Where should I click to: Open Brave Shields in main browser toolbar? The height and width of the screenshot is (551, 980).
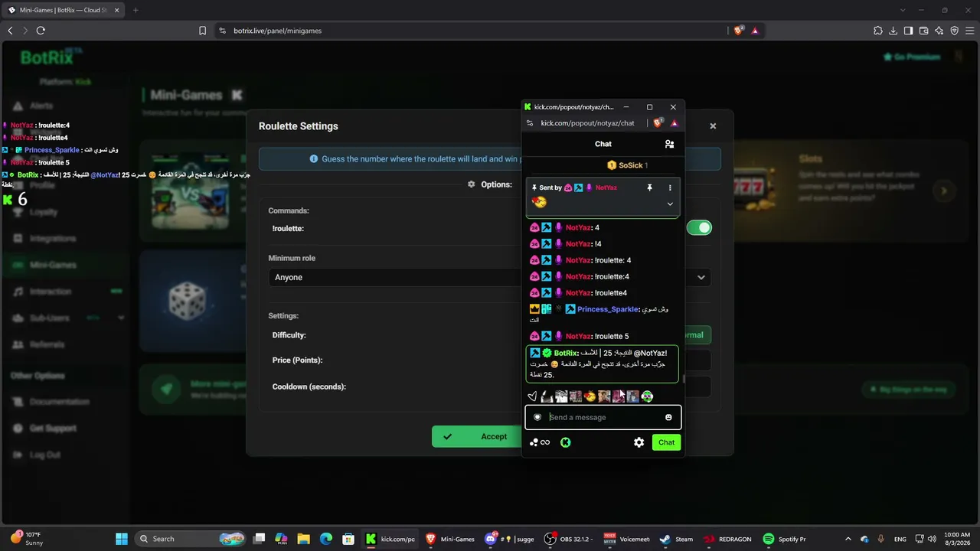click(x=739, y=31)
